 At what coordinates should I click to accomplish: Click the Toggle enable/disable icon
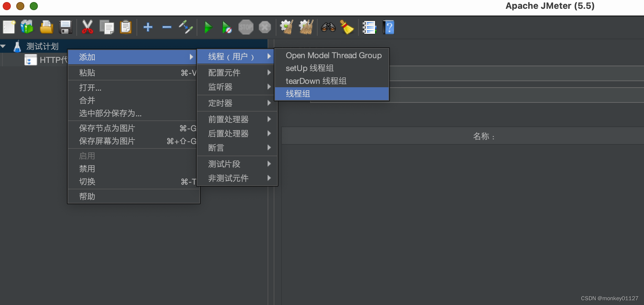[x=186, y=27]
